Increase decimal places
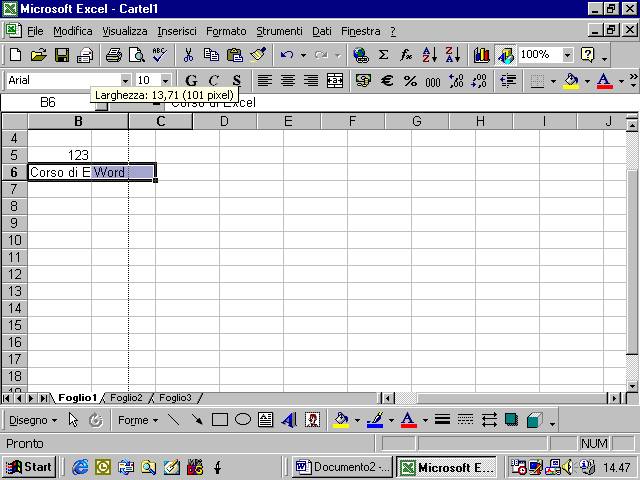640x480 pixels. (456, 80)
